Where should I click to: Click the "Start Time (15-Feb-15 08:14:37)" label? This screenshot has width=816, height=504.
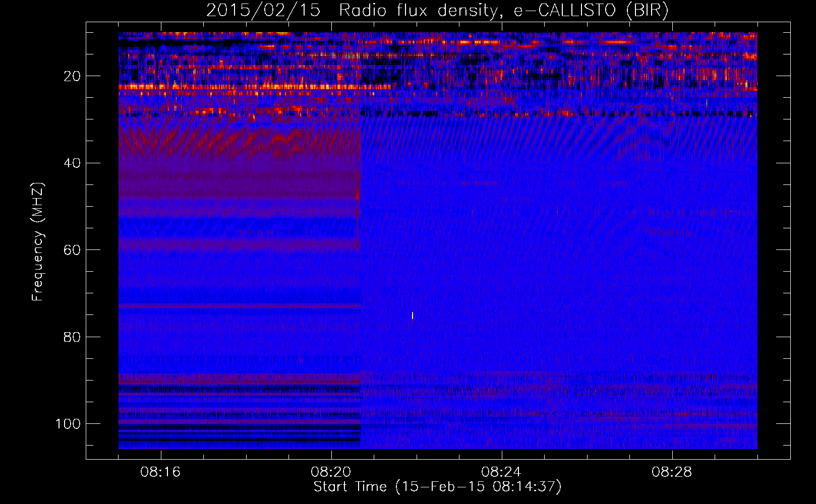[x=437, y=487]
